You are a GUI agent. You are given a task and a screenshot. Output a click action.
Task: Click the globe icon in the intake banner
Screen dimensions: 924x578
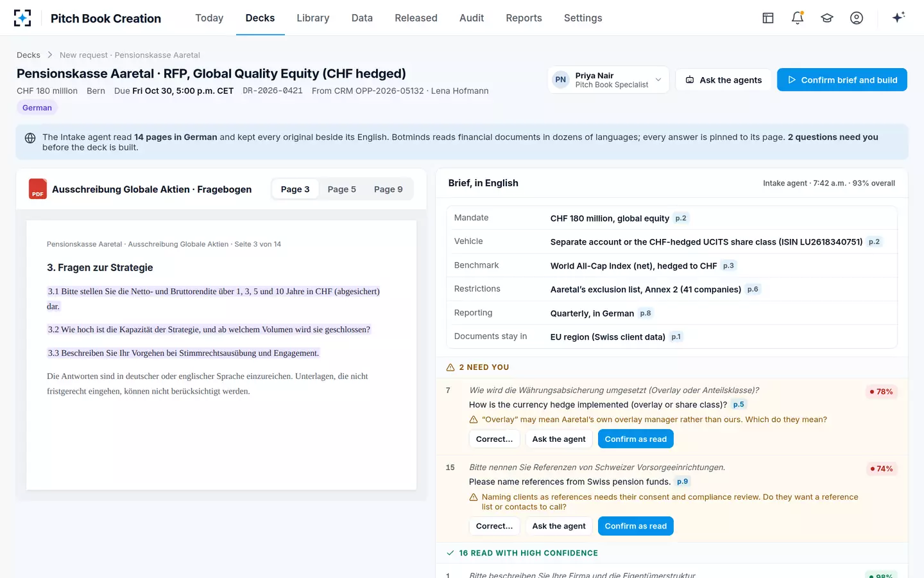[30, 138]
